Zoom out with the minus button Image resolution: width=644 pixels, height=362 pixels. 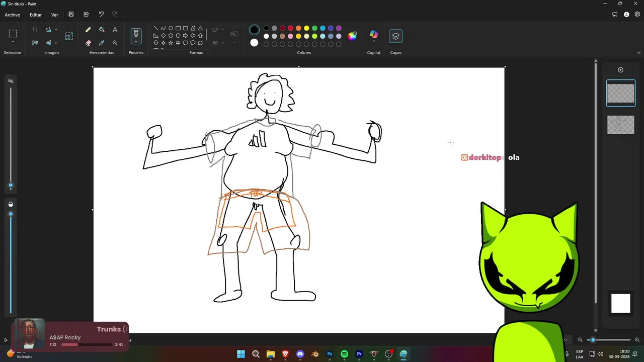tap(580, 340)
